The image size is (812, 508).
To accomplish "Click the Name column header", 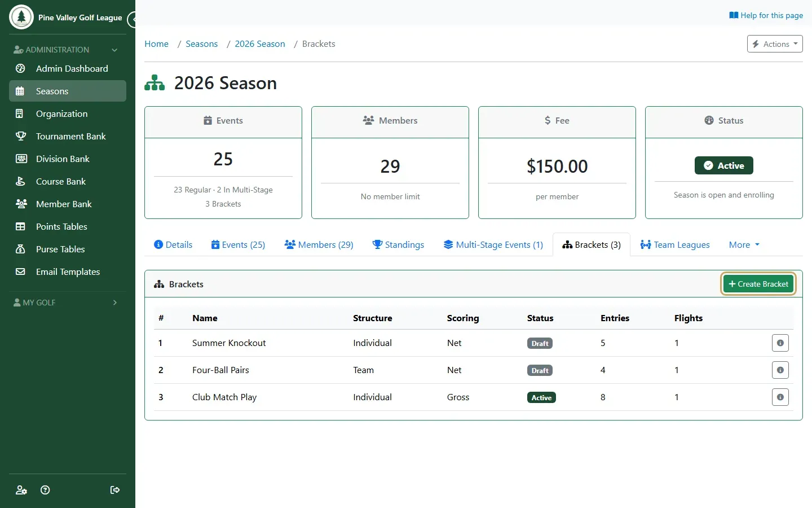I will (205, 318).
